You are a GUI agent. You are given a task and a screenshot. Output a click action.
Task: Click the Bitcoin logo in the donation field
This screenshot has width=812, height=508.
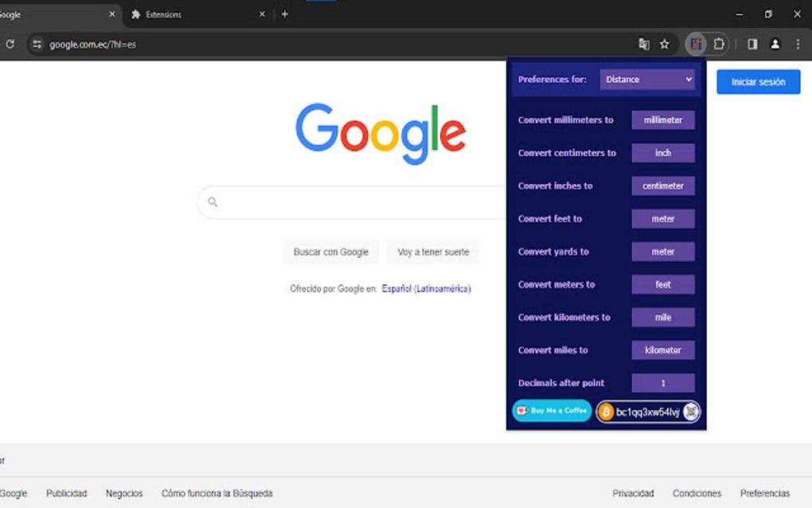606,412
